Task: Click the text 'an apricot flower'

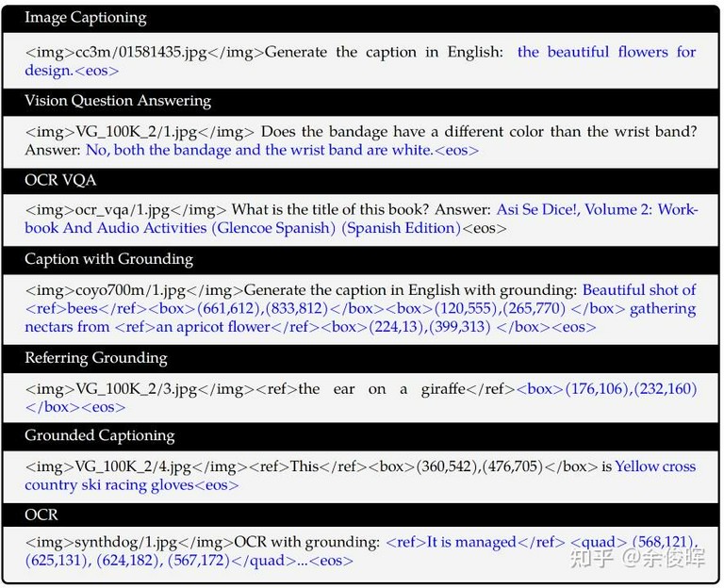Action: pos(213,327)
